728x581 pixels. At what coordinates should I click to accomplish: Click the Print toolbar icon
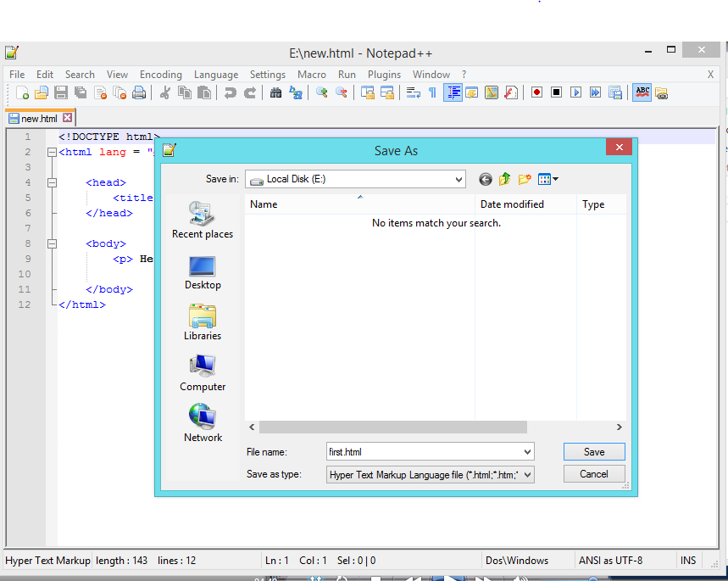(139, 93)
